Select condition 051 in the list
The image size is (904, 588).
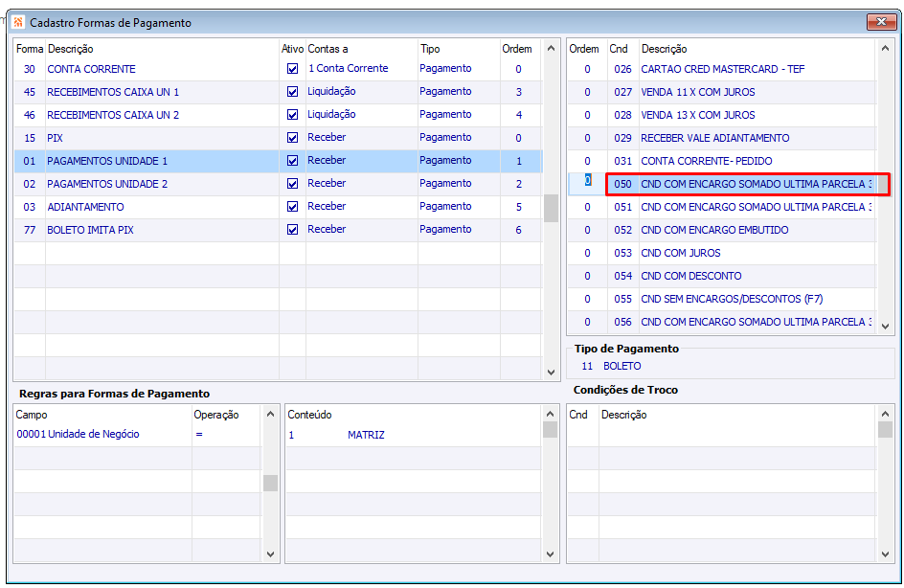pyautogui.click(x=722, y=207)
